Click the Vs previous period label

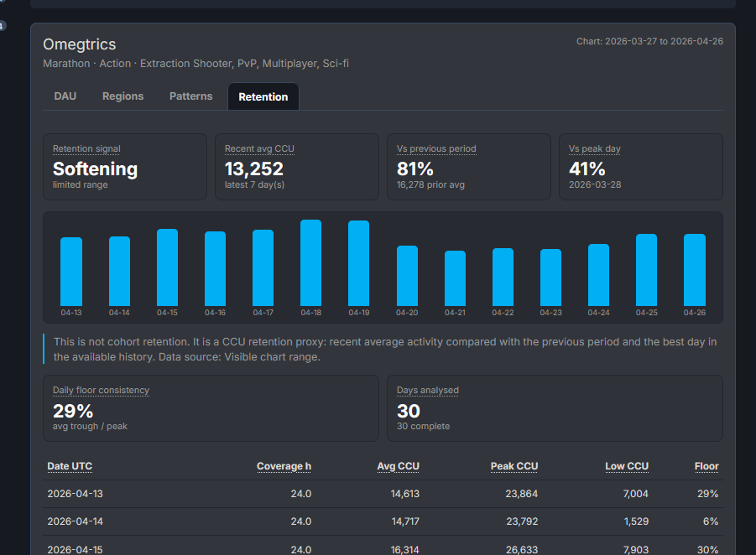click(x=436, y=149)
